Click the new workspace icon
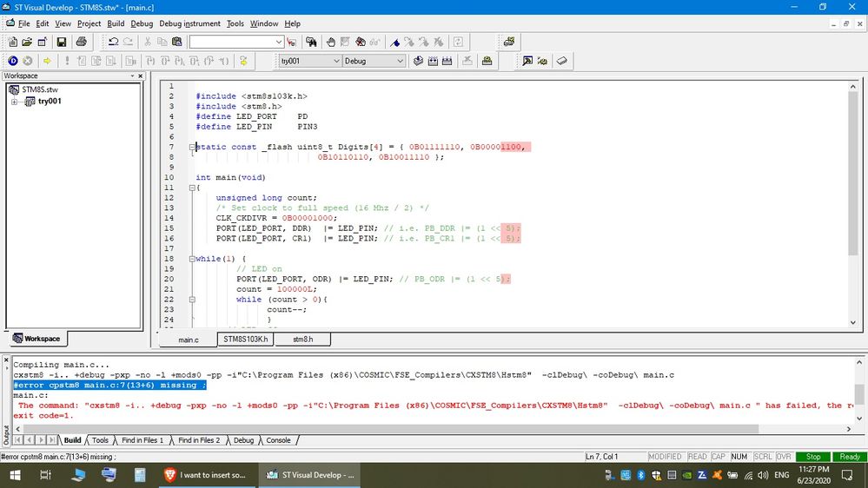The image size is (868, 488). [42, 42]
